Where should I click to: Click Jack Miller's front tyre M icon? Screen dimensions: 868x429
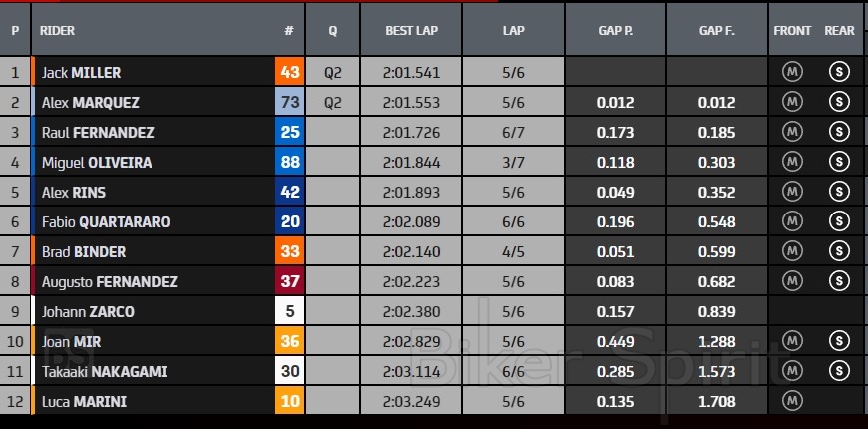click(x=792, y=72)
